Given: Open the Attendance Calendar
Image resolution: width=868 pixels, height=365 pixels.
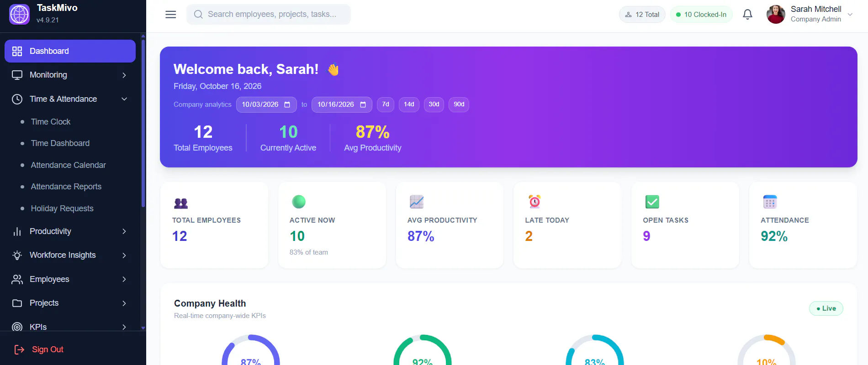Looking at the screenshot, I should [69, 165].
